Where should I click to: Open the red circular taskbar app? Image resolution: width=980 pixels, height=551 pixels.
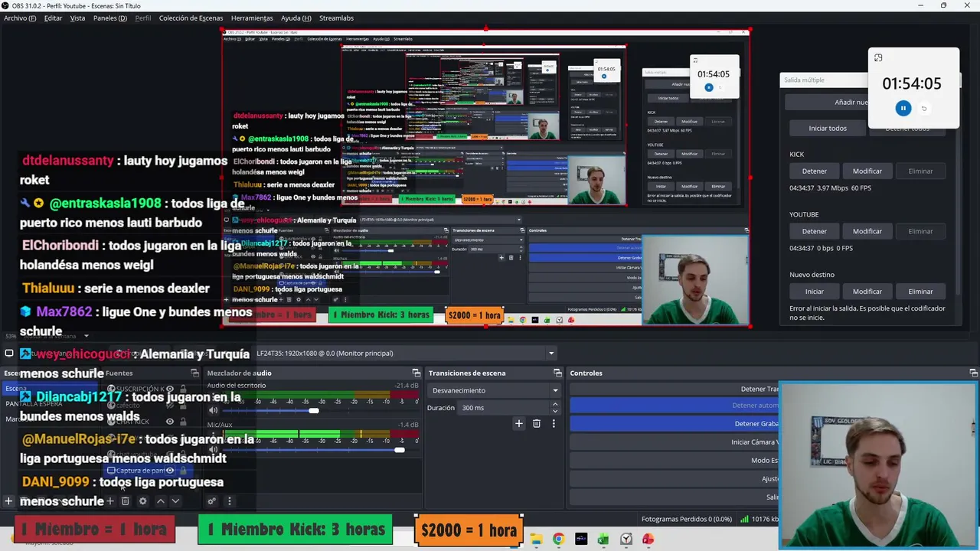(x=648, y=540)
